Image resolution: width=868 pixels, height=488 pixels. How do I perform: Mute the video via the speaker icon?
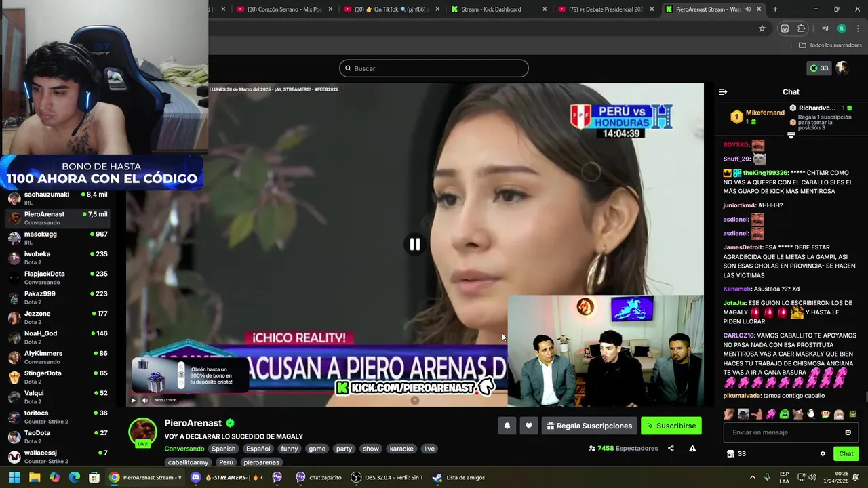[144, 401]
